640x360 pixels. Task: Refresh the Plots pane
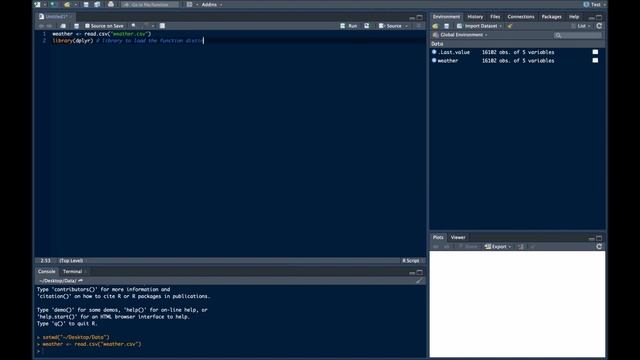point(599,247)
